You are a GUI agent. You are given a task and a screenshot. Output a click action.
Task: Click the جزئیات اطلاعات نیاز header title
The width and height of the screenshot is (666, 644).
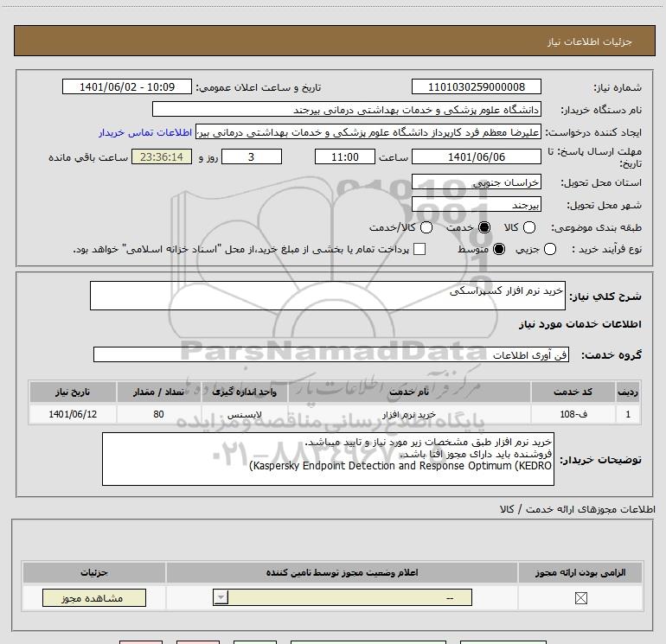(x=590, y=41)
